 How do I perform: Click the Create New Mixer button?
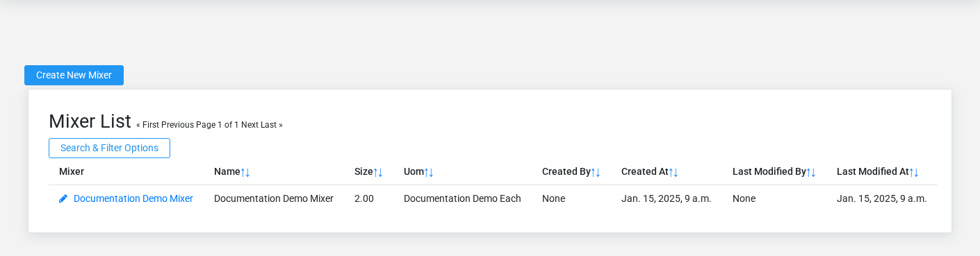click(74, 75)
